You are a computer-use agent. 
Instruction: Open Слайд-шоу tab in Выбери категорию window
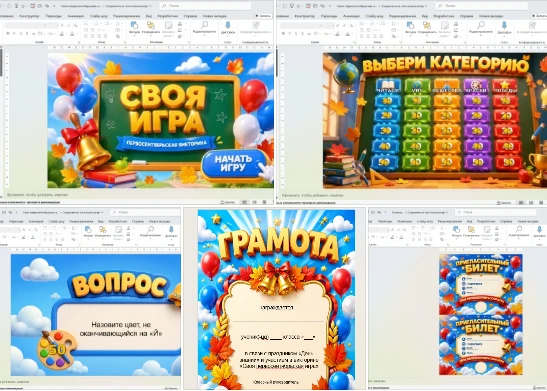[x=375, y=16]
